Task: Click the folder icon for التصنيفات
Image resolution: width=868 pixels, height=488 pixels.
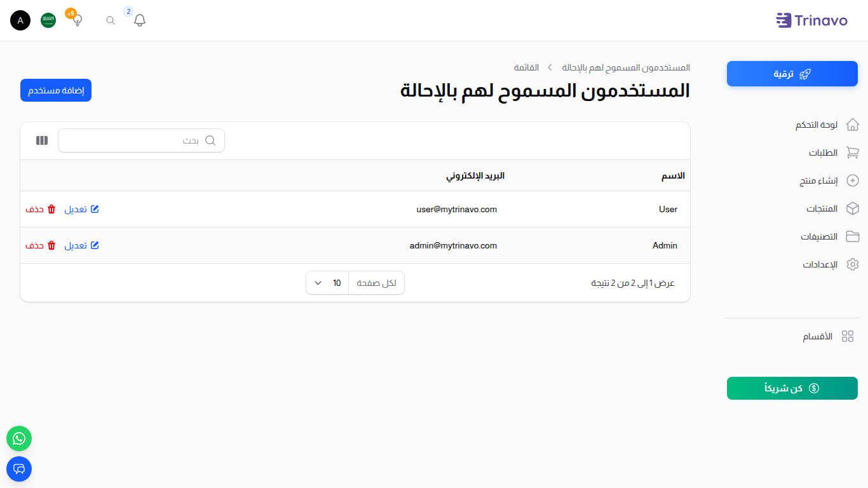Action: [x=853, y=236]
